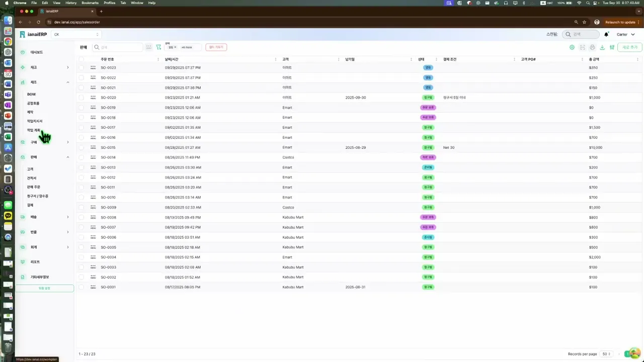This screenshot has height=362, width=644.
Task: Open the Bookmarks menu in the macOS menu bar
Action: (x=90, y=3)
